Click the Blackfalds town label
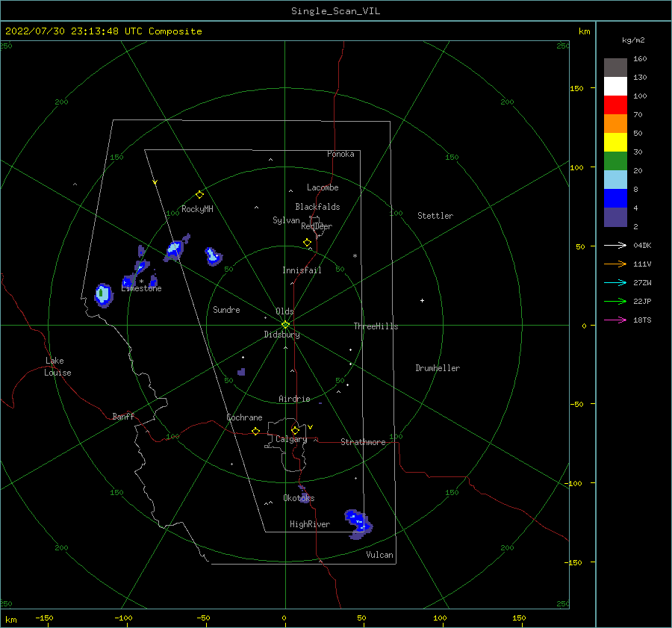Image resolution: width=672 pixels, height=628 pixels. pyautogui.click(x=317, y=207)
